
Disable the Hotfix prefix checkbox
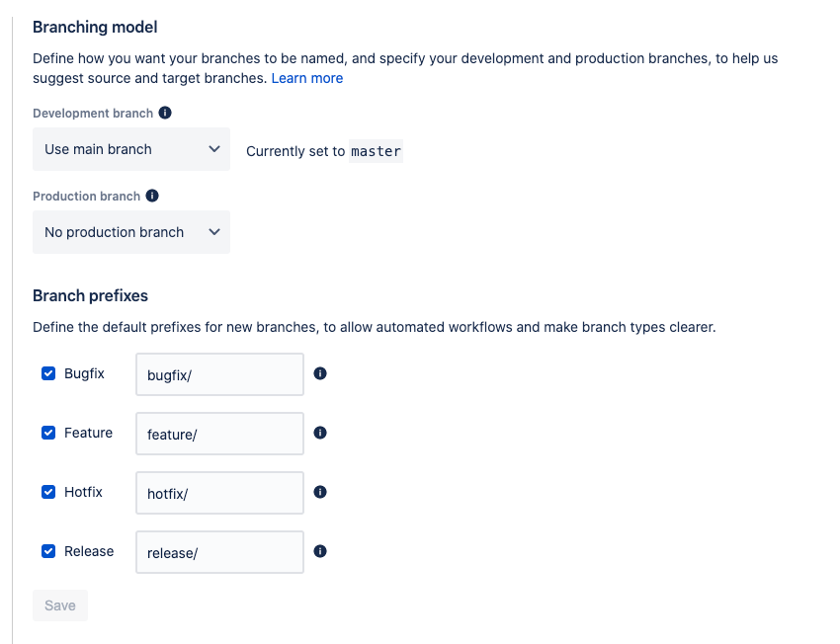pyautogui.click(x=48, y=492)
